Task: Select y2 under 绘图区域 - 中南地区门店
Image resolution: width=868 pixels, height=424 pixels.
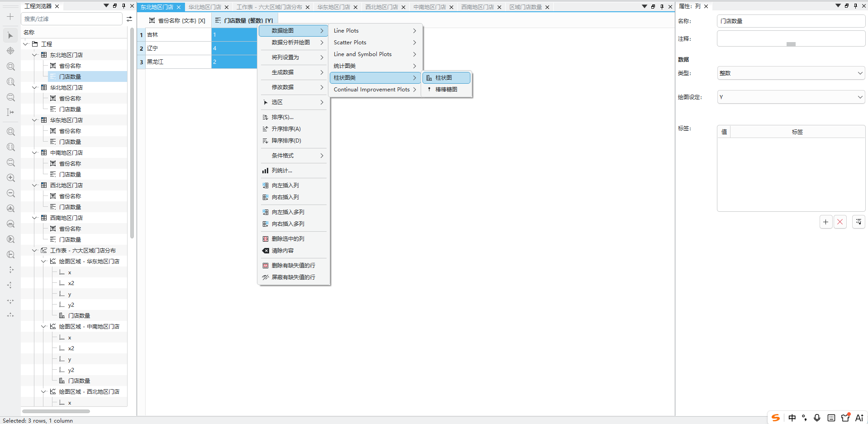Action: point(71,370)
